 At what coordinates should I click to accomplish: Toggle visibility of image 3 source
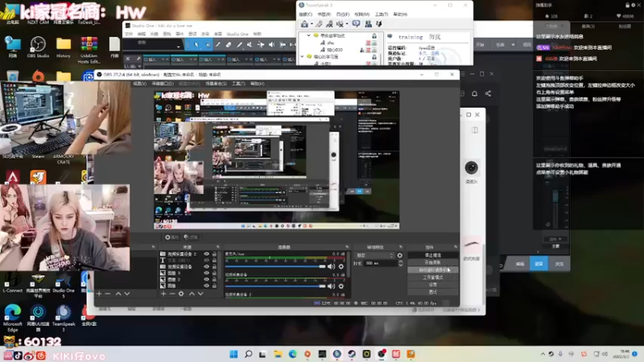(x=206, y=273)
